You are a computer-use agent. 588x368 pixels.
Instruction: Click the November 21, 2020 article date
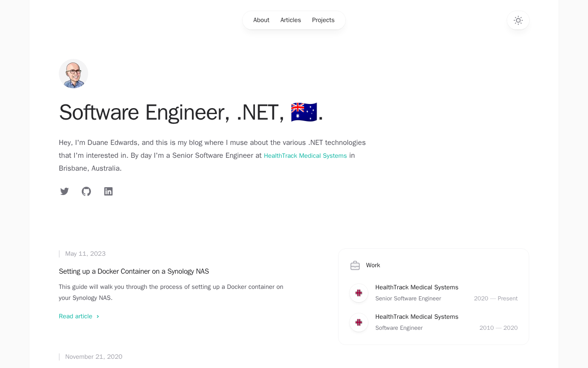(x=94, y=357)
